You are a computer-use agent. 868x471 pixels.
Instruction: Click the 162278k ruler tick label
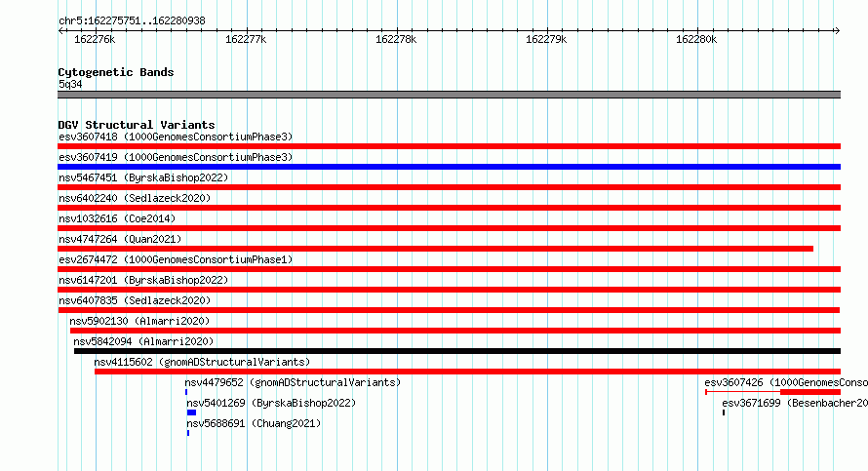click(396, 39)
